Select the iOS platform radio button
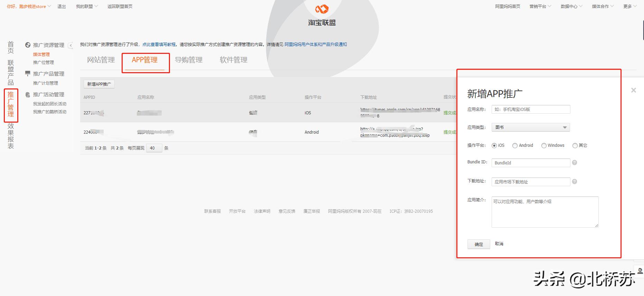This screenshot has width=644, height=296. click(494, 145)
